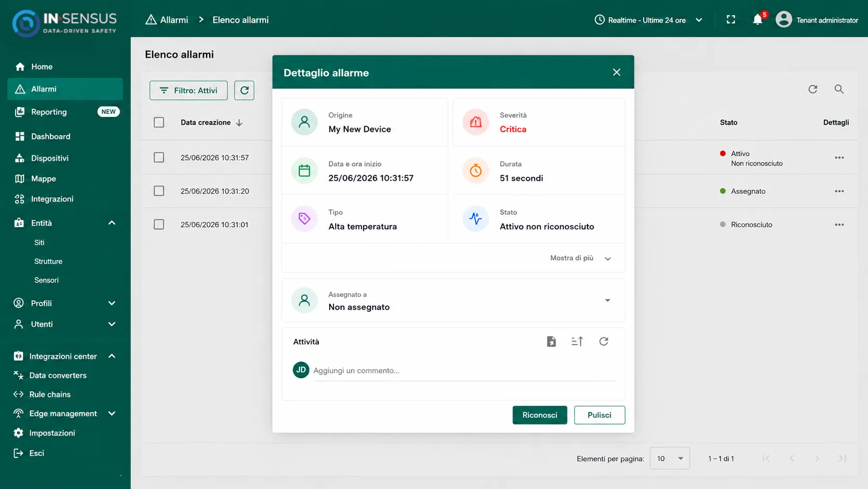This screenshot has height=489, width=868.
Task: Refresh the Attività activity list
Action: coord(604,341)
